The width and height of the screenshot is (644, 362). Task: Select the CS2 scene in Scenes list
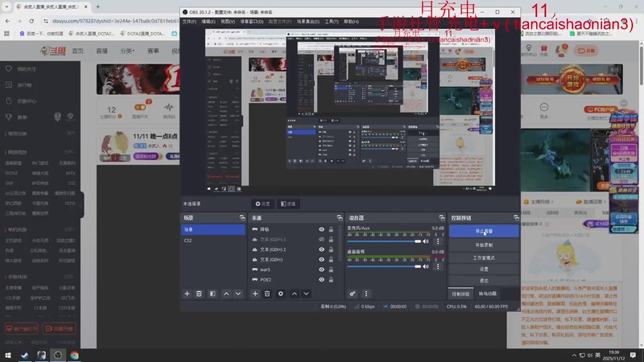[213, 241]
